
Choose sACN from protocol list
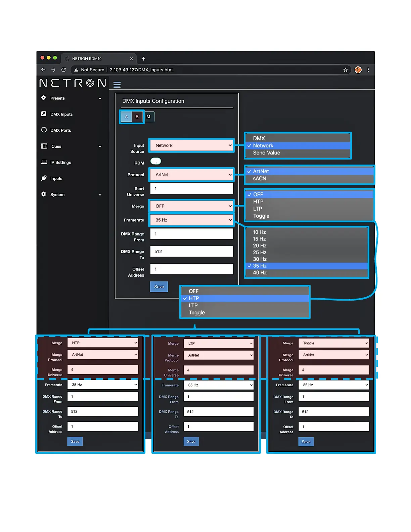click(x=260, y=179)
